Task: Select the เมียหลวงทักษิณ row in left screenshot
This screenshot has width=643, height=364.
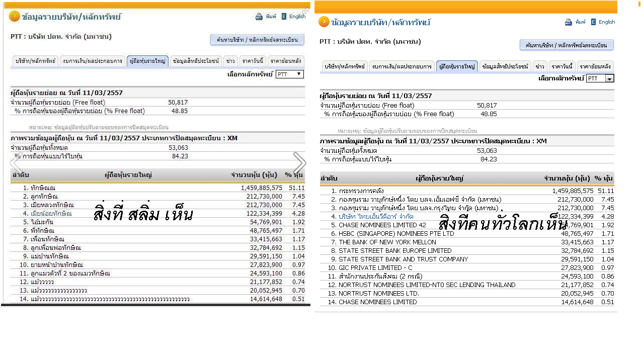Action: [157, 205]
